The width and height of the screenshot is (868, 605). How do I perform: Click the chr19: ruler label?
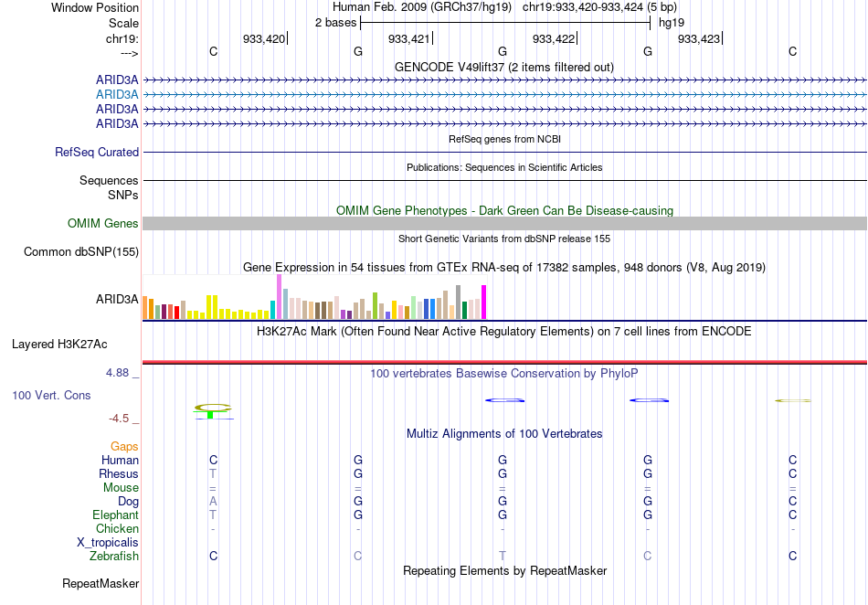pyautogui.click(x=122, y=38)
